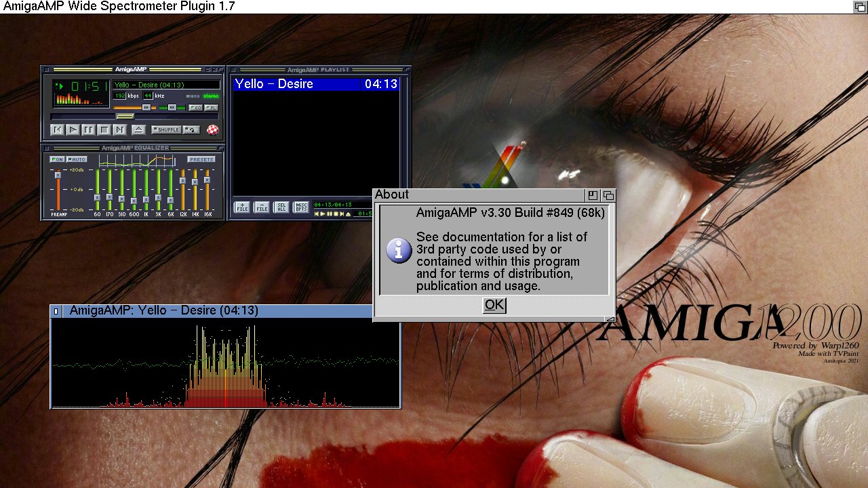This screenshot has width=868, height=488.
Task: Click the 44 kHz sample rate display
Action: click(148, 96)
